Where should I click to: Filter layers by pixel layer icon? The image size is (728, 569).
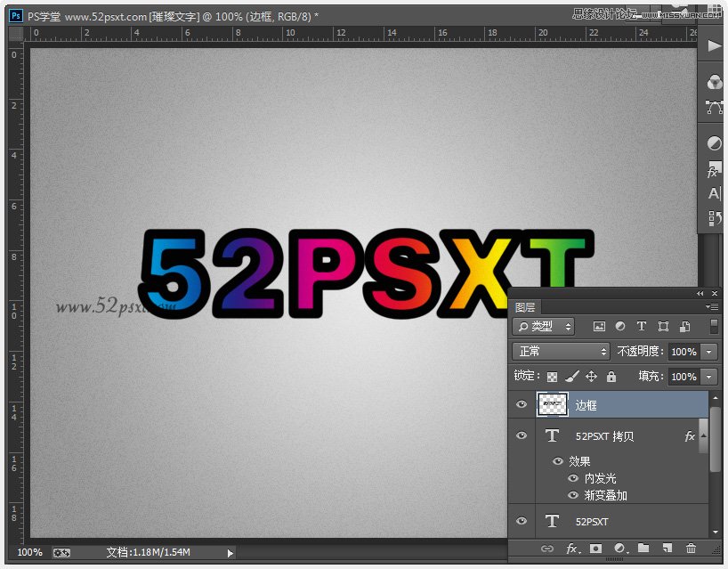point(599,327)
